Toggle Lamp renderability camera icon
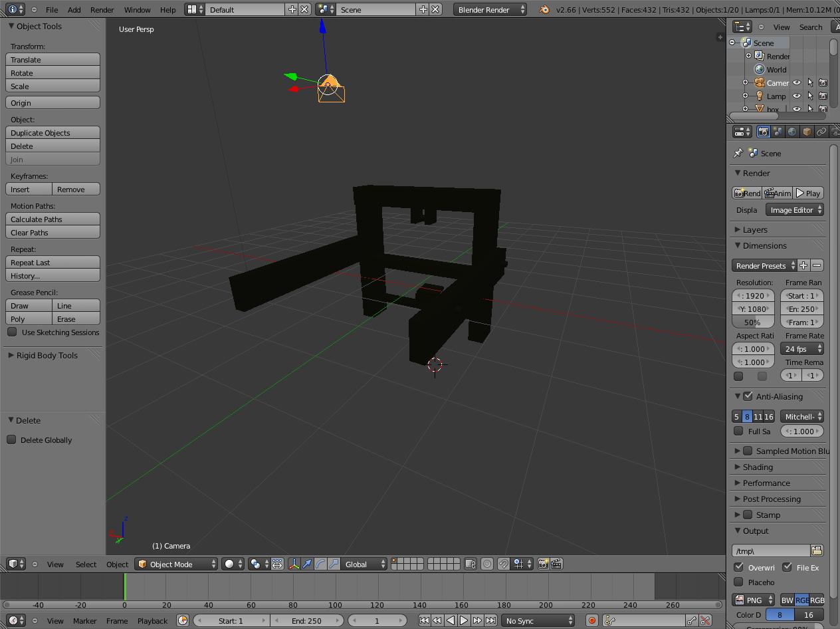 click(x=823, y=96)
